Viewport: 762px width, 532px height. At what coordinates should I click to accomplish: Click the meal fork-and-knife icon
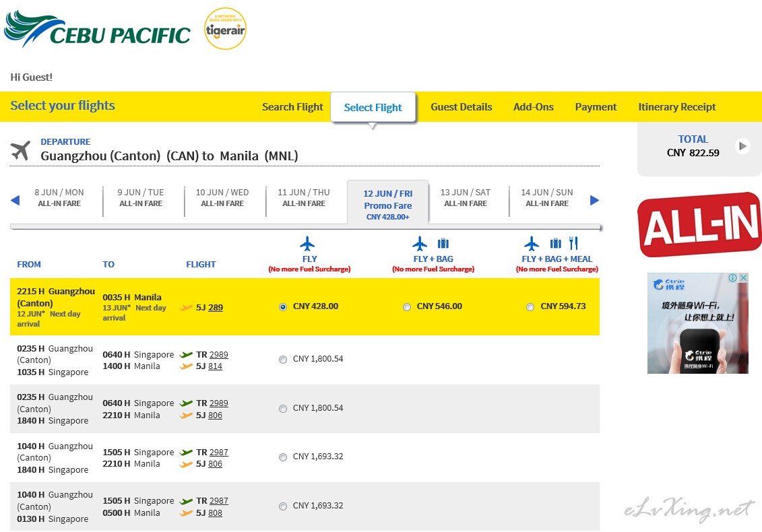(x=573, y=243)
